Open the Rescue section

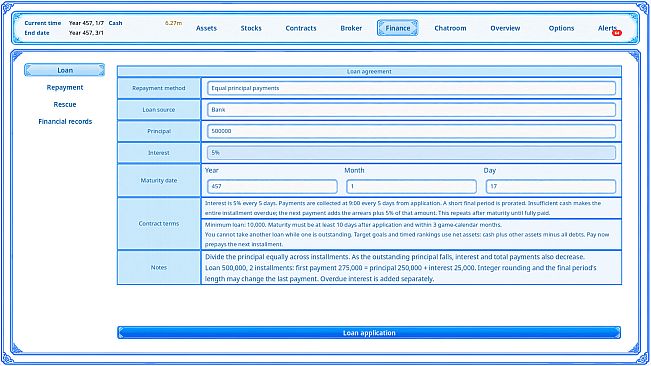pos(65,105)
